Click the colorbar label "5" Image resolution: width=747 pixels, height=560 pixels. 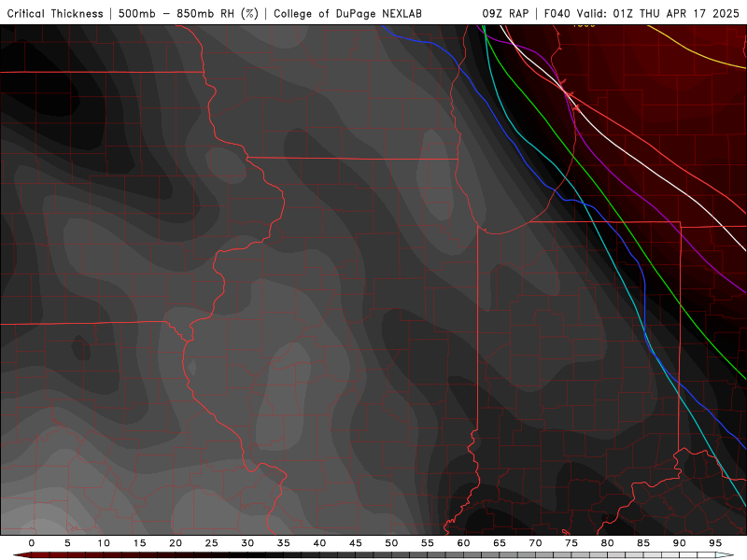pos(67,543)
